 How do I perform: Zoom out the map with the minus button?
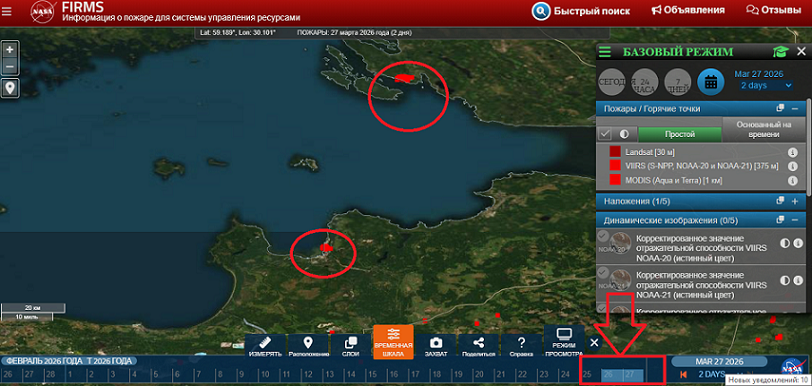[10, 67]
